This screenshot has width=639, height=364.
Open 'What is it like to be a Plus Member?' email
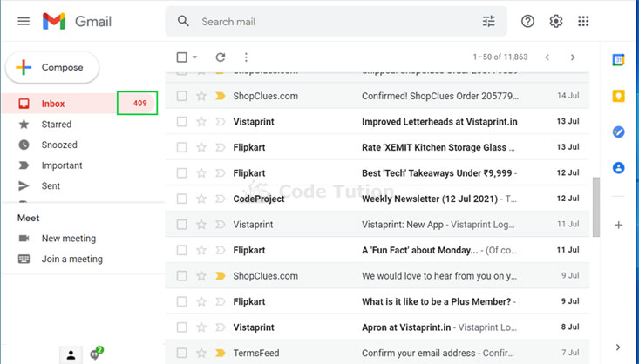[377, 301]
